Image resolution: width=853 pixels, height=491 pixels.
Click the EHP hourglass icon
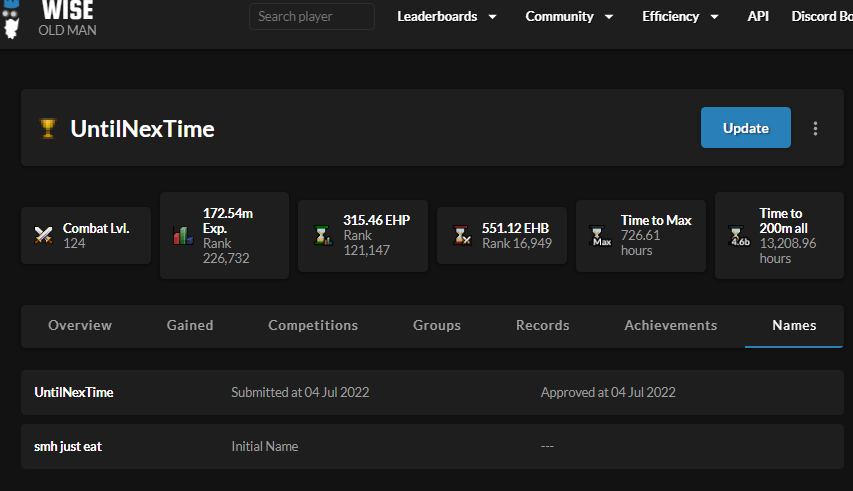pos(323,235)
